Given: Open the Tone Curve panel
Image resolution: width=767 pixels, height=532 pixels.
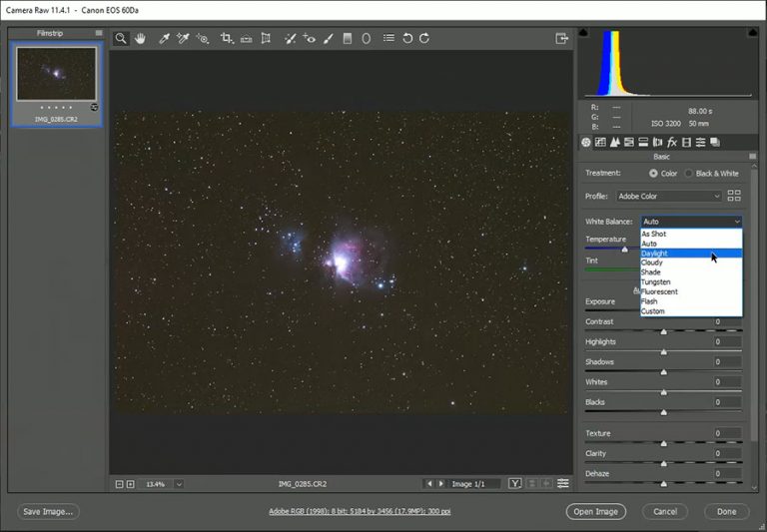Looking at the screenshot, I should 600,143.
